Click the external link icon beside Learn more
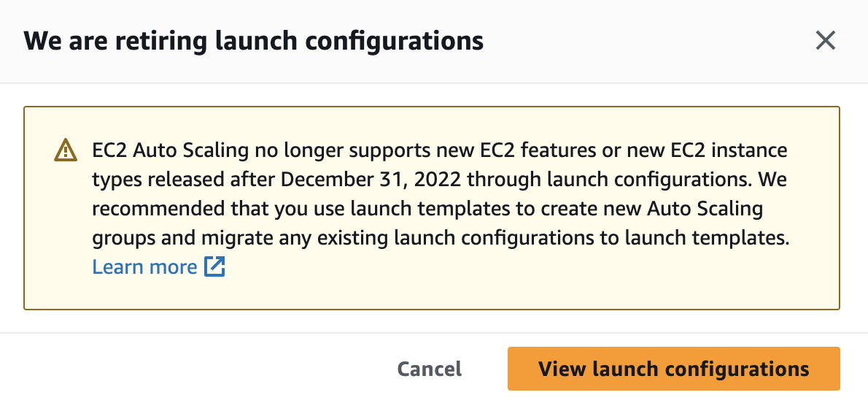This screenshot has width=868, height=403. click(214, 267)
